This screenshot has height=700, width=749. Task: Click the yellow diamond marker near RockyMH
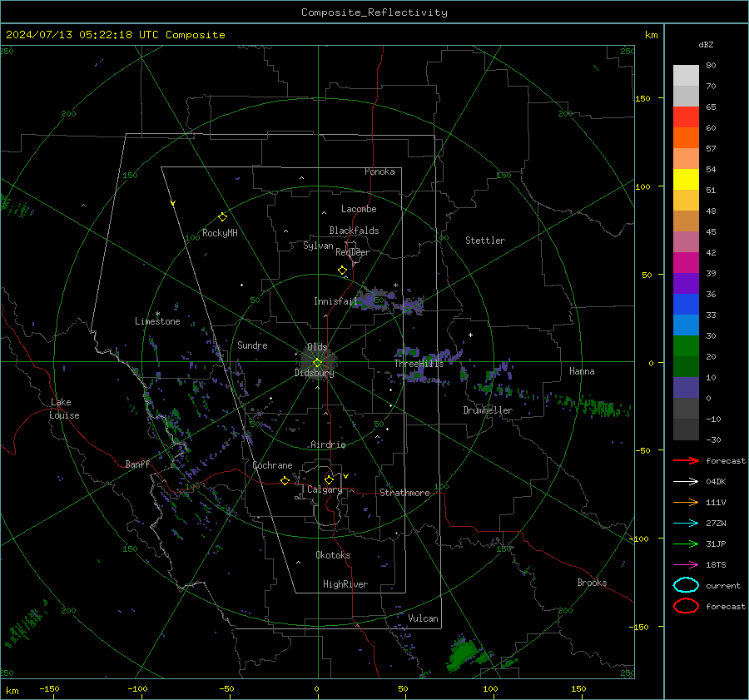pyautogui.click(x=222, y=217)
